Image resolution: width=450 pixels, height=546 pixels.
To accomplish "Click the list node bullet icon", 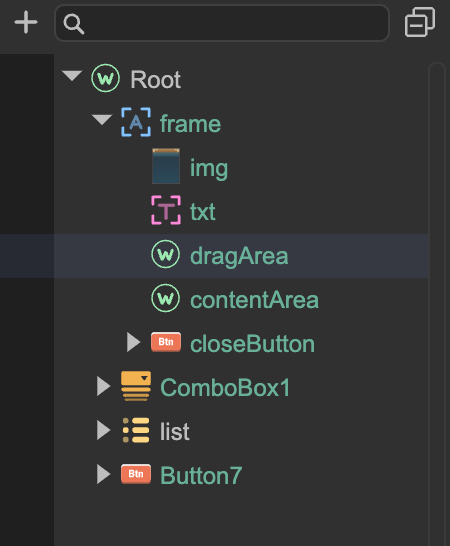I will tap(136, 430).
